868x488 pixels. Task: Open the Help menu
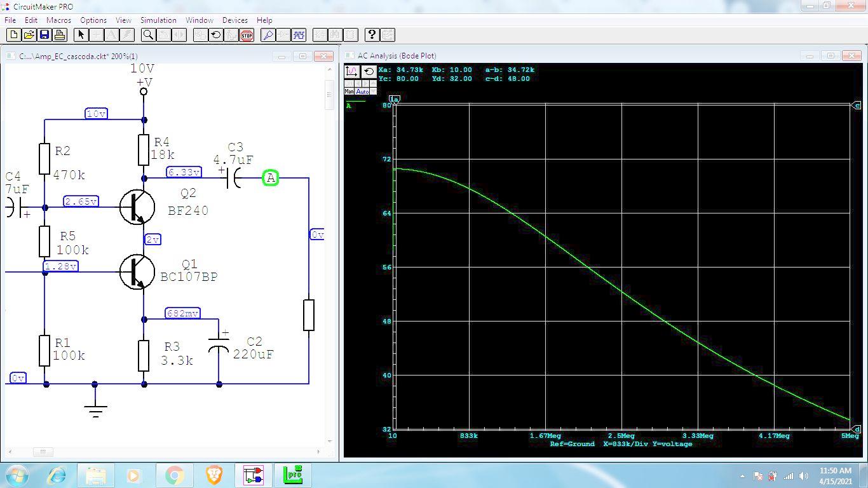(264, 20)
